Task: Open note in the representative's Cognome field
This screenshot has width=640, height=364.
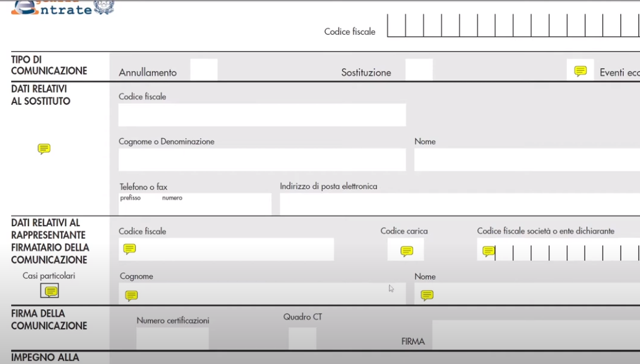Action: (x=131, y=296)
